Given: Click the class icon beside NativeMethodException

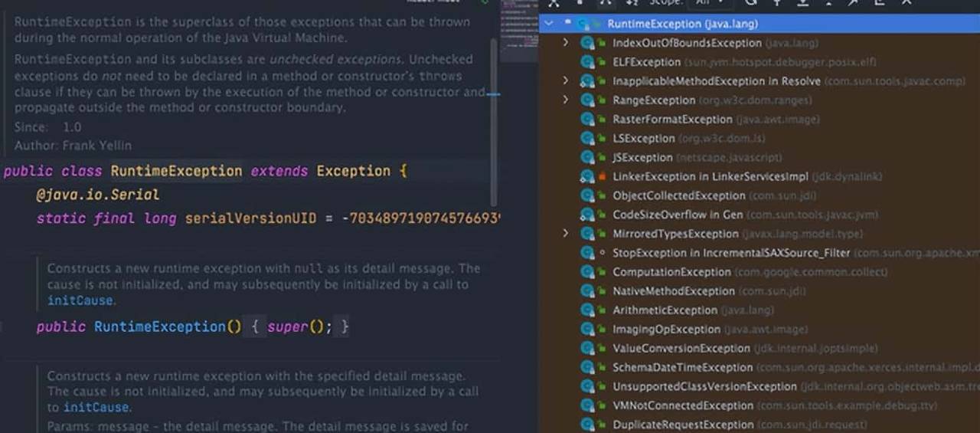Looking at the screenshot, I should pyautogui.click(x=588, y=291).
